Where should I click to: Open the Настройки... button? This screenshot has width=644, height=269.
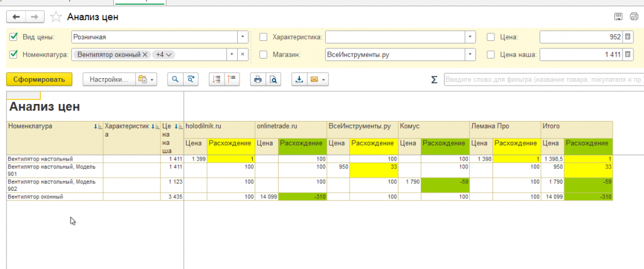click(109, 79)
